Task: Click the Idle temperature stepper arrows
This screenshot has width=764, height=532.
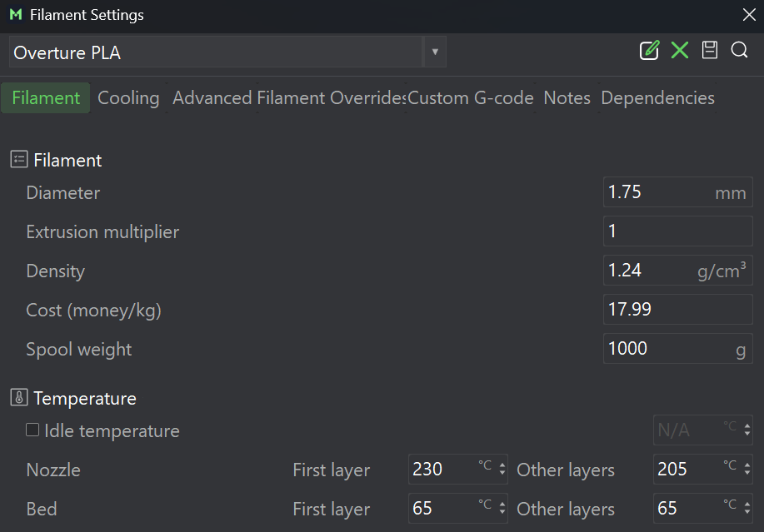Action: point(747,430)
